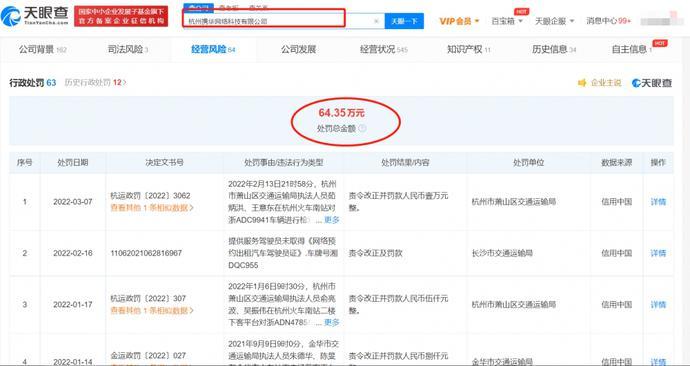Open the 历史信息 tab
The height and width of the screenshot is (366, 690).
554,50
